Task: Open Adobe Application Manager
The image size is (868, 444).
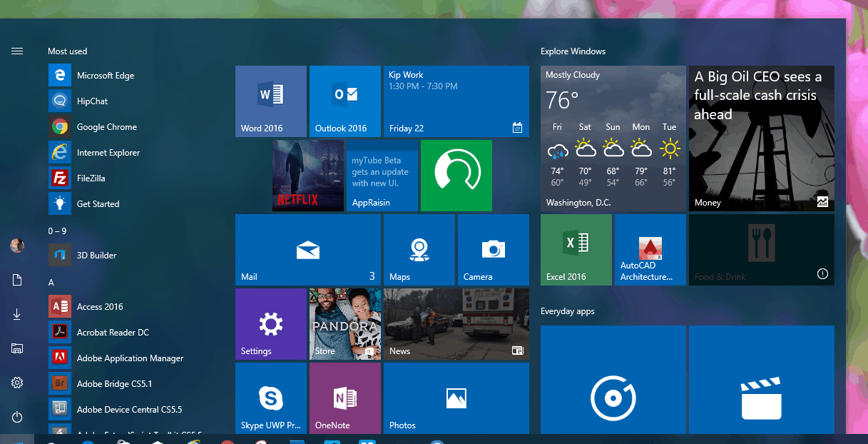Action: (x=136, y=358)
